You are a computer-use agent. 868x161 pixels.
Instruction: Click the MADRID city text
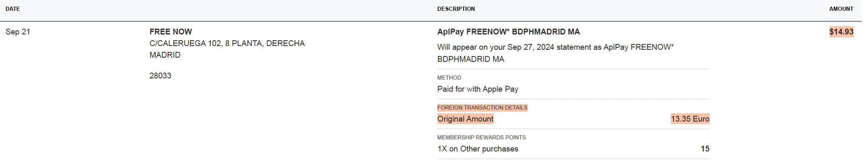pos(165,55)
